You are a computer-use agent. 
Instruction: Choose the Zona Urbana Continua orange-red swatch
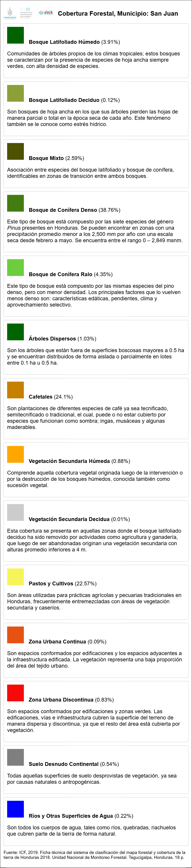coord(15,635)
